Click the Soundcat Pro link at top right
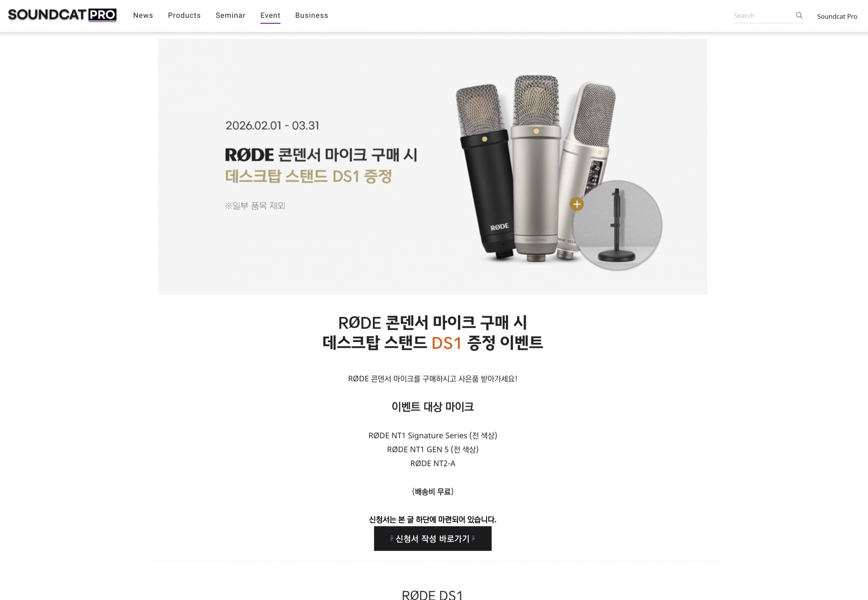 point(837,16)
